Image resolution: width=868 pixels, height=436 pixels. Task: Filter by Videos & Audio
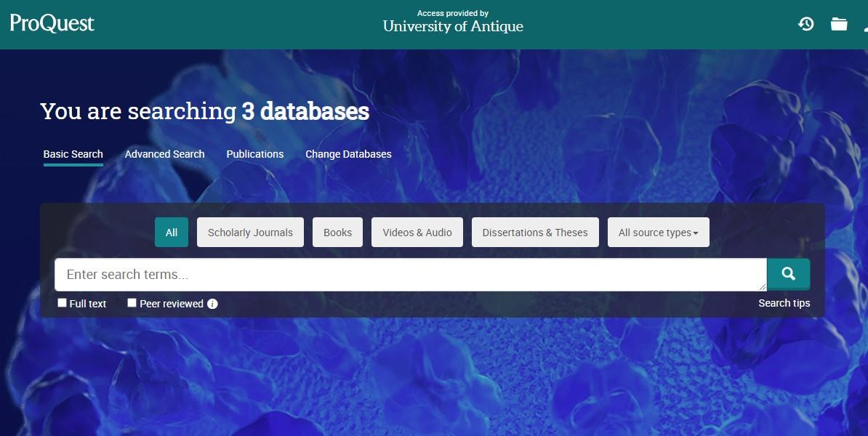pyautogui.click(x=417, y=233)
